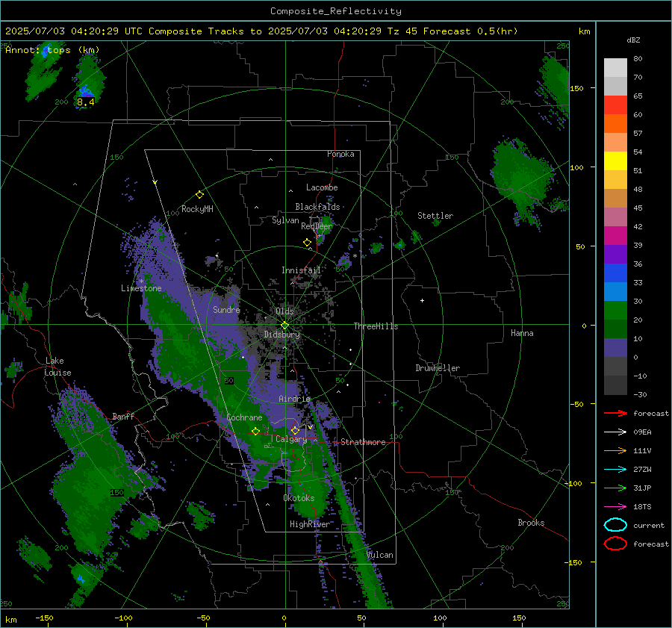Click the yellow radar-center diamond near Didsbury
672x628 pixels.
[284, 326]
